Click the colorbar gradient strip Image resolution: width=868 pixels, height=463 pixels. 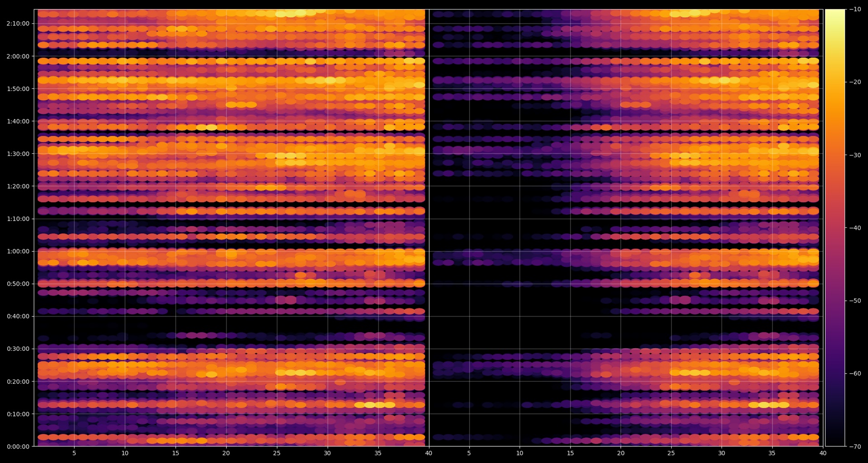[x=835, y=228]
